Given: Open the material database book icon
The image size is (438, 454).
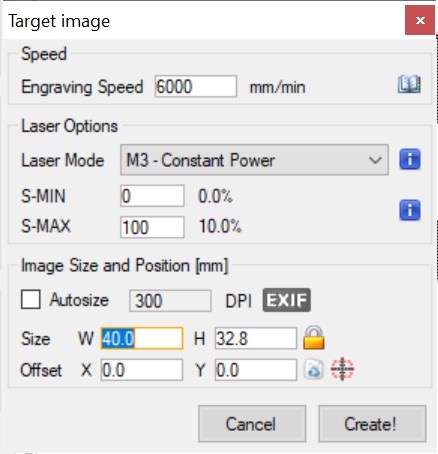Looking at the screenshot, I should coord(409,85).
